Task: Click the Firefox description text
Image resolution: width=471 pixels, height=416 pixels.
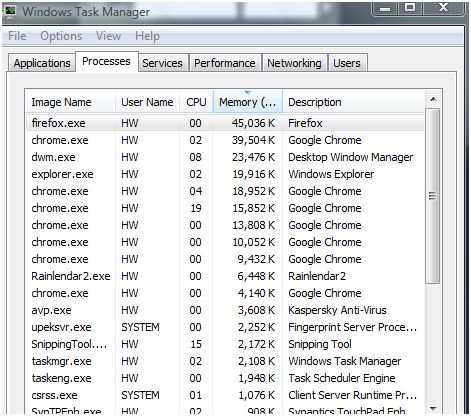Action: coord(305,123)
